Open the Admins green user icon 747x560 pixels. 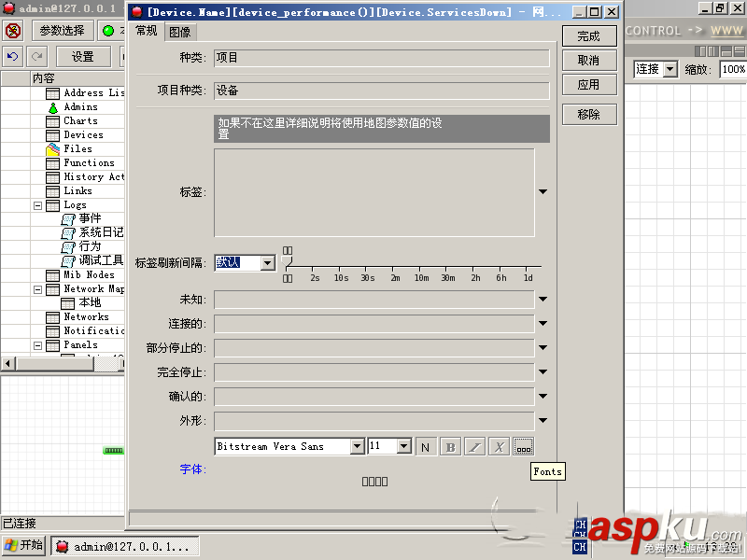click(x=53, y=107)
